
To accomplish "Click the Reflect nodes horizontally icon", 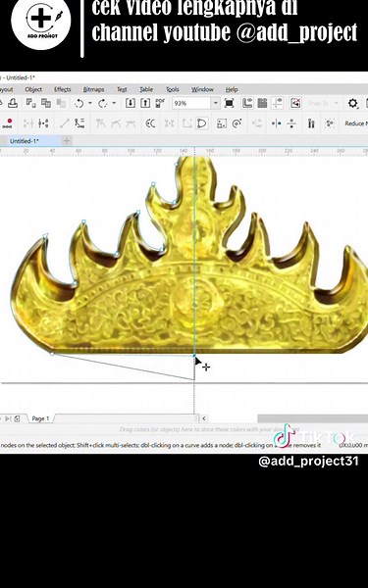I will pyautogui.click(x=277, y=123).
